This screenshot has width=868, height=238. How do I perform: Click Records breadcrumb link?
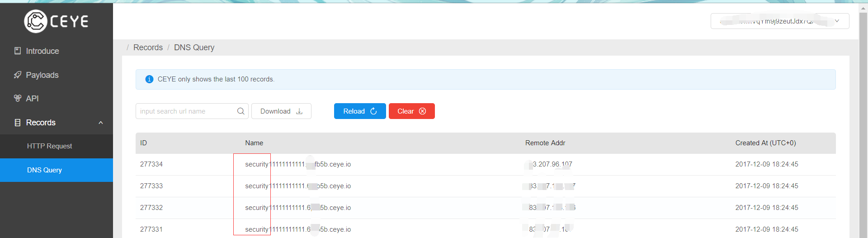point(148,48)
